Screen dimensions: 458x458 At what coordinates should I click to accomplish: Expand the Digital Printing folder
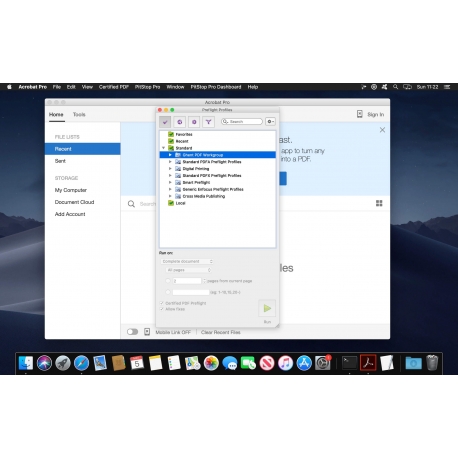coord(170,169)
